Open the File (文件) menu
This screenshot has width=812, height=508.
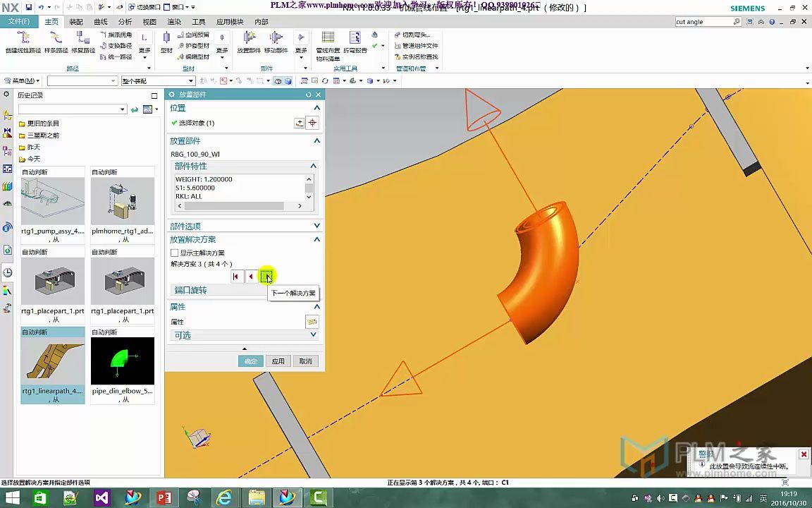tap(18, 21)
